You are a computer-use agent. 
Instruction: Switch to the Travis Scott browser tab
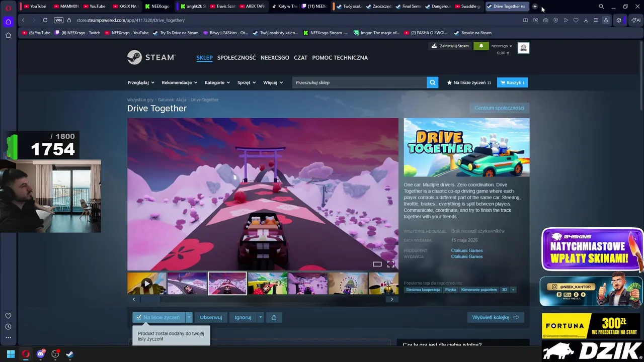[x=222, y=7]
